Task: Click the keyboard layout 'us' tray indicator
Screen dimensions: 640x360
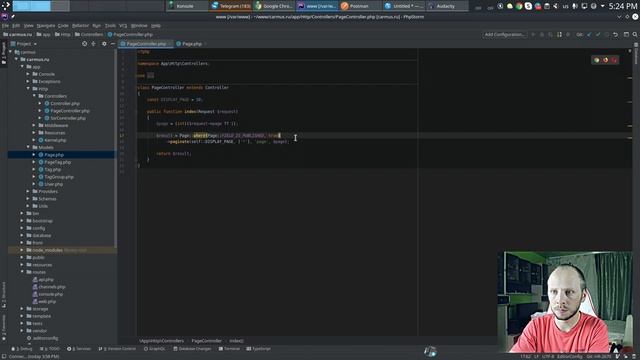Action: pyautogui.click(x=565, y=6)
